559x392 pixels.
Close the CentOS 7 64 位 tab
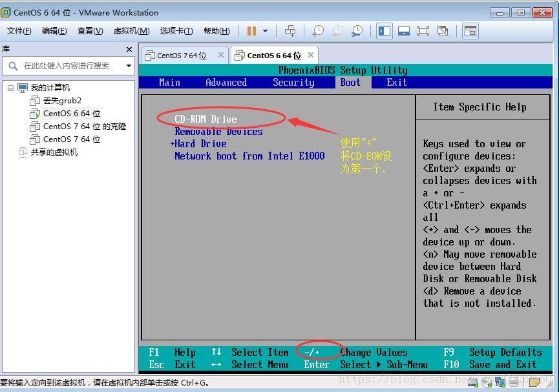[221, 55]
